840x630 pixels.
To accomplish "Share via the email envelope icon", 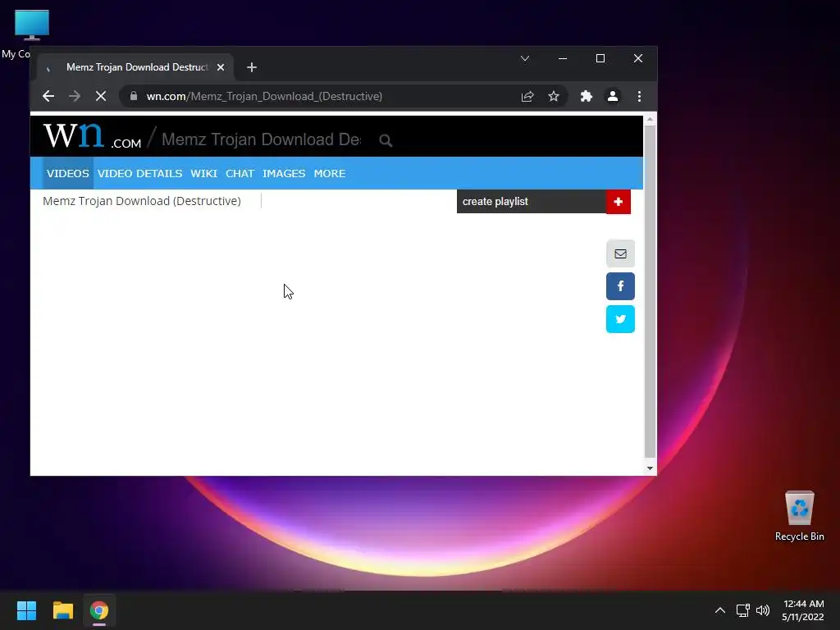I will pyautogui.click(x=620, y=254).
